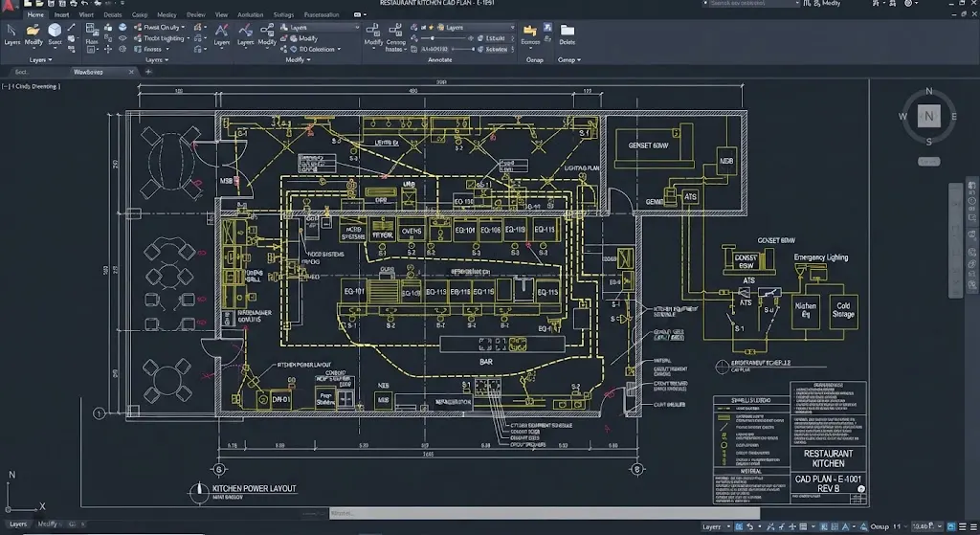Viewport: 980px width, 535px height.
Task: Click the Fiwist On uly ribbon command
Action: click(x=160, y=28)
